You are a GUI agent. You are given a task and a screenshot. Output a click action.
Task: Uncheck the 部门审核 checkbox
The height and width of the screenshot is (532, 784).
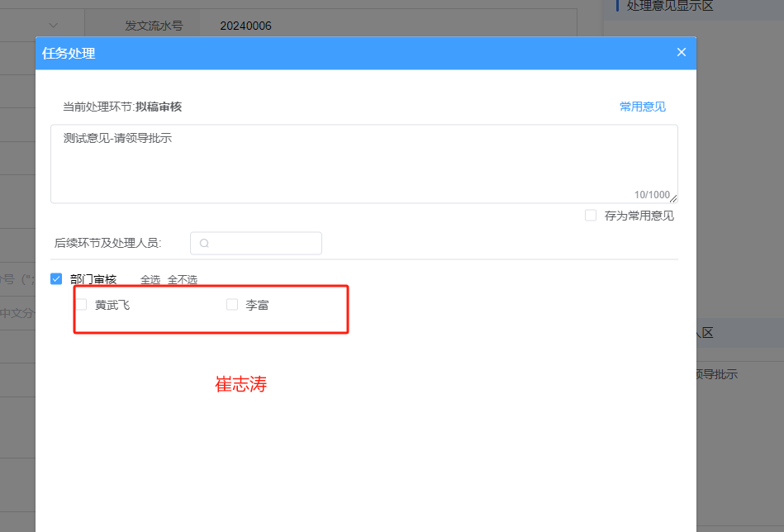56,278
